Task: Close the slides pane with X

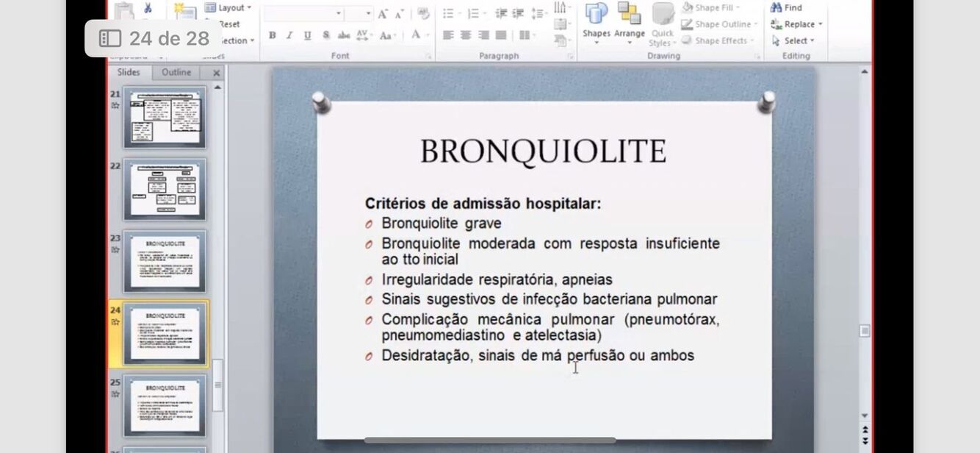Action: [x=216, y=73]
